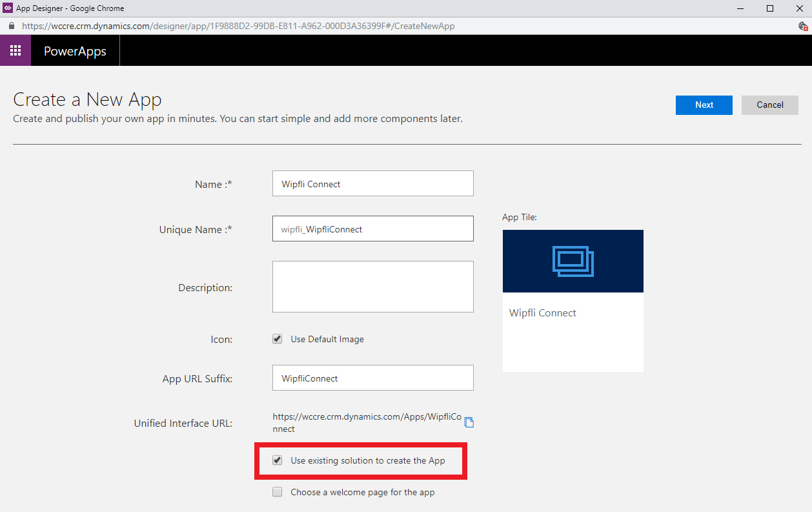The height and width of the screenshot is (512, 812).
Task: Select the Unique Name input field
Action: (372, 229)
